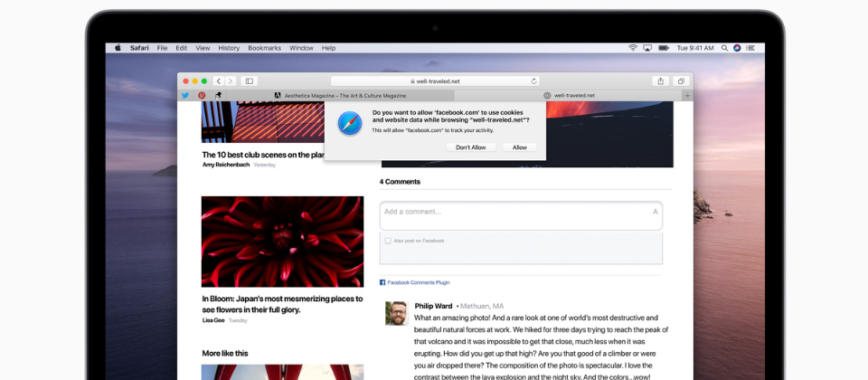Open the View menu
This screenshot has height=380, width=868.
pos(203,48)
